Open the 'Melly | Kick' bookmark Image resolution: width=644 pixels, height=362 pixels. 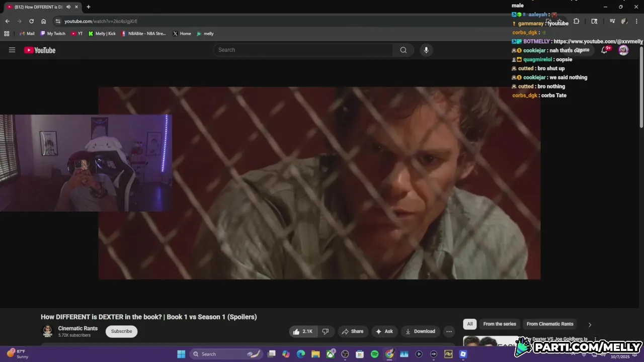pyautogui.click(x=102, y=34)
